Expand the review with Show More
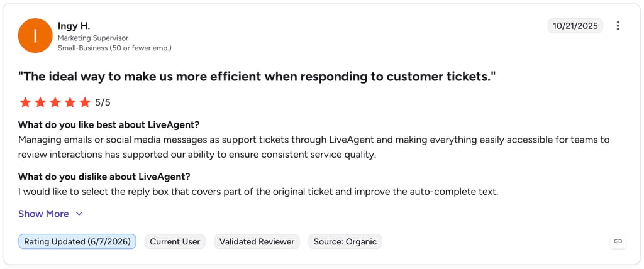The image size is (644, 269). tap(43, 214)
